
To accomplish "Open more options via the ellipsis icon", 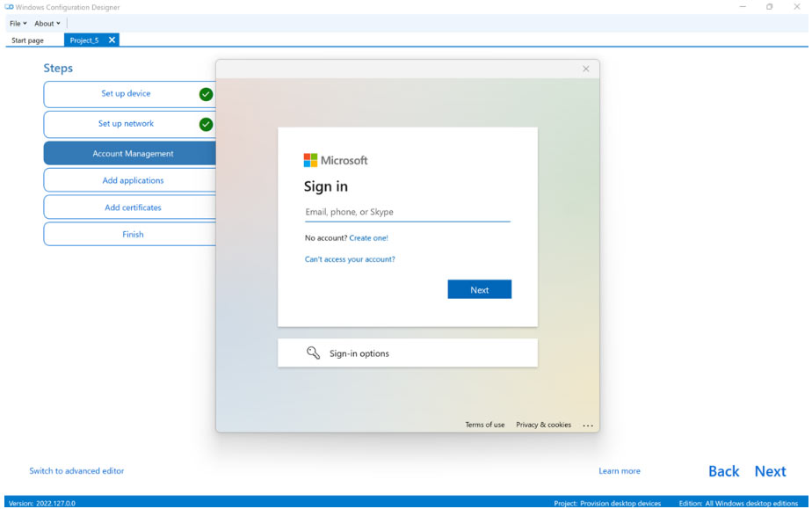I will 588,425.
